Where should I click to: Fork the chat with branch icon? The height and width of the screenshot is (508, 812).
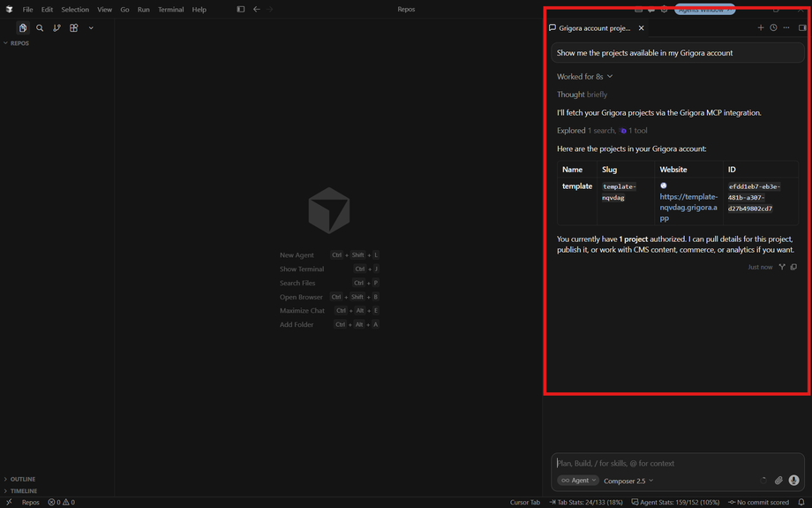coord(782,267)
